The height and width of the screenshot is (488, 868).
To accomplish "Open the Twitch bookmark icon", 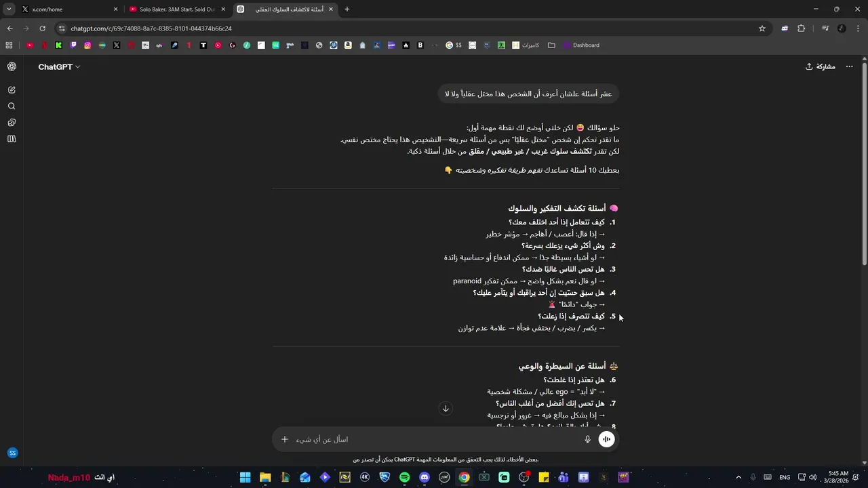I will [73, 45].
